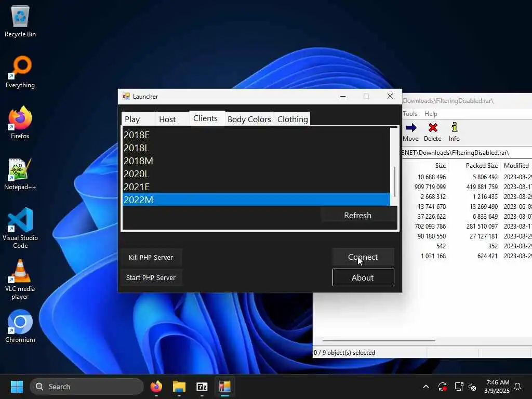
Task: Open the Chromium desktop shortcut
Action: 20,326
